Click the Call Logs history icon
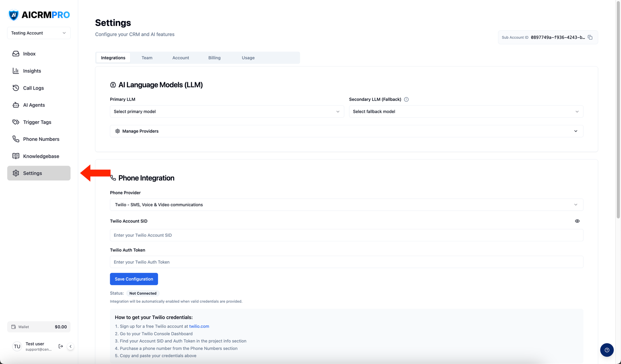Viewport: 621px width, 364px height. [x=16, y=88]
